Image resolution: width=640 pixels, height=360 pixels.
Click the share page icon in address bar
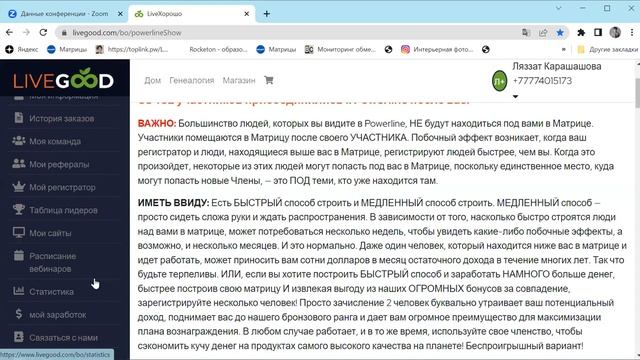pos(543,33)
